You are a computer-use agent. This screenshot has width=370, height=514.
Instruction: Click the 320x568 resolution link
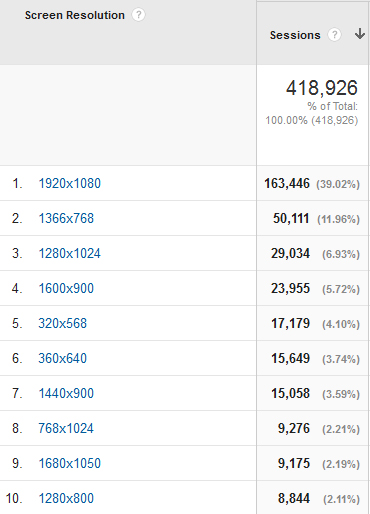(62, 323)
